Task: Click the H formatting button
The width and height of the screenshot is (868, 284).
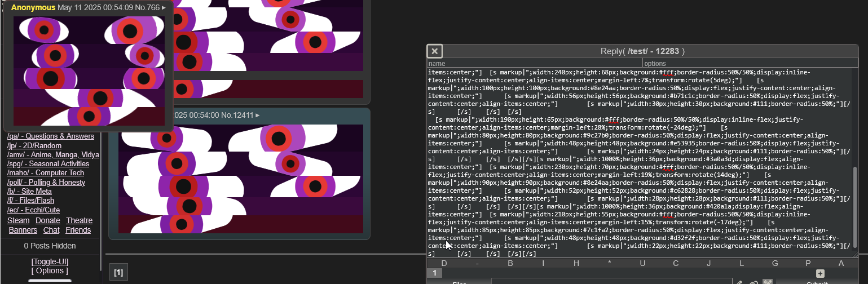Action: point(576,263)
